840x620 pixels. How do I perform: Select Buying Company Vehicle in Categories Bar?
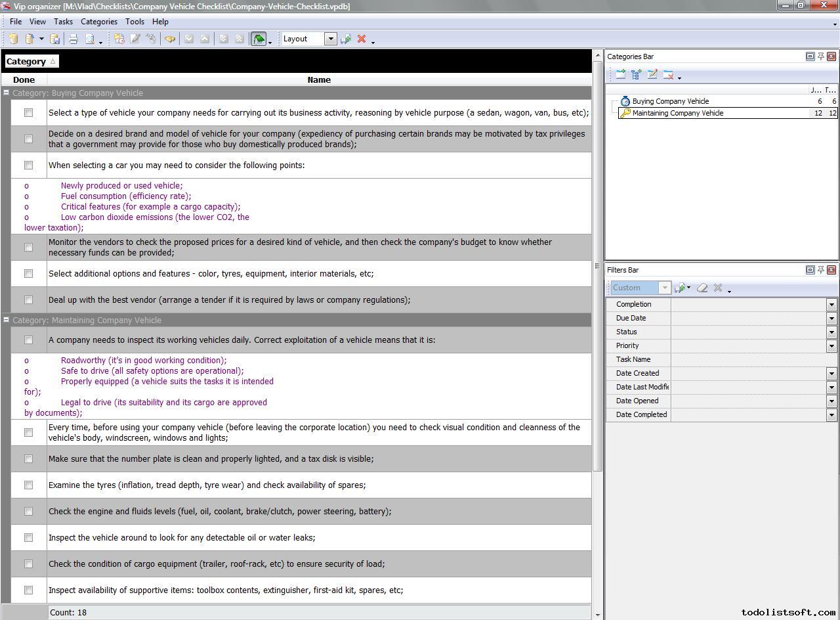point(670,101)
